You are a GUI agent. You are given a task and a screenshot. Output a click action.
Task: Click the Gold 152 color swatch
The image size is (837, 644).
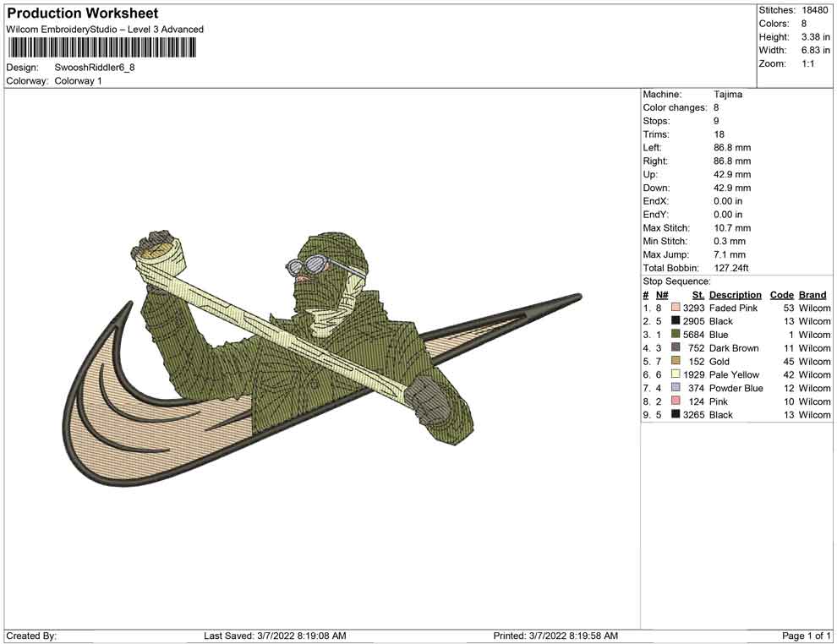pyautogui.click(x=676, y=361)
